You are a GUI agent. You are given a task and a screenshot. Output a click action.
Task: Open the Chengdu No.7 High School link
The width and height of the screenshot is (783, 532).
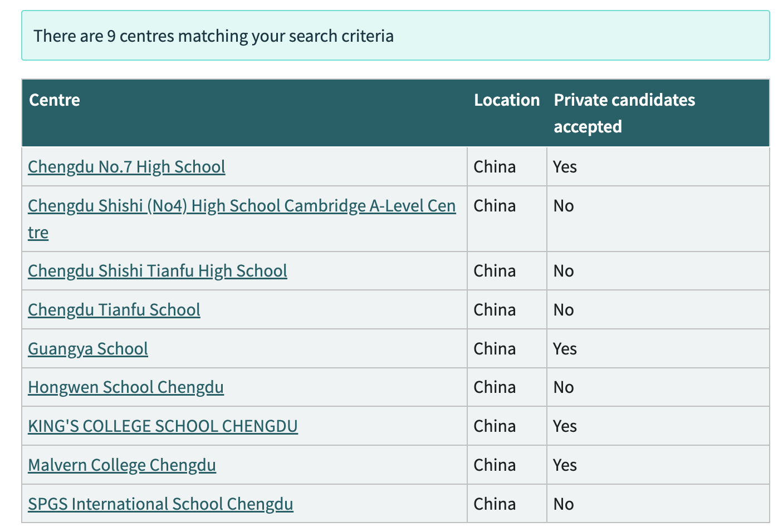(126, 167)
